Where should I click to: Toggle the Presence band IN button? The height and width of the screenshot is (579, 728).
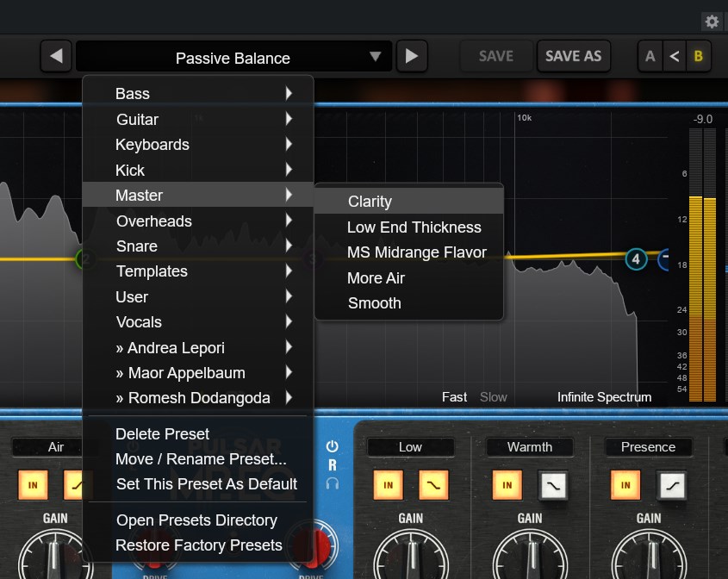click(625, 485)
